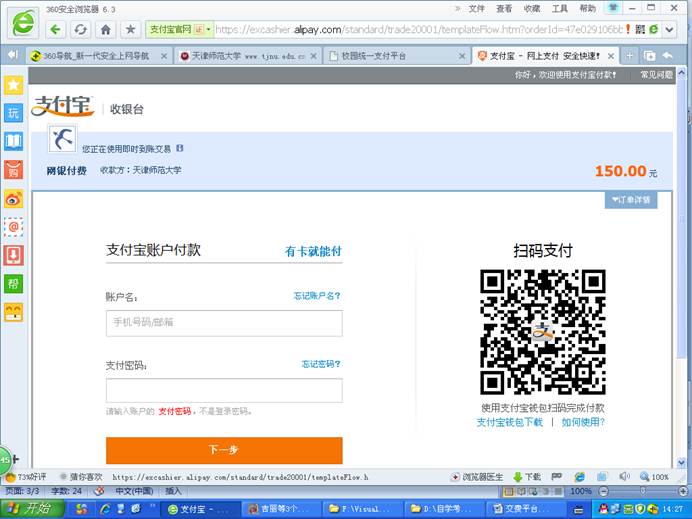Open a new tab with the plus button
The width and height of the screenshot is (692, 519).
pos(629,56)
